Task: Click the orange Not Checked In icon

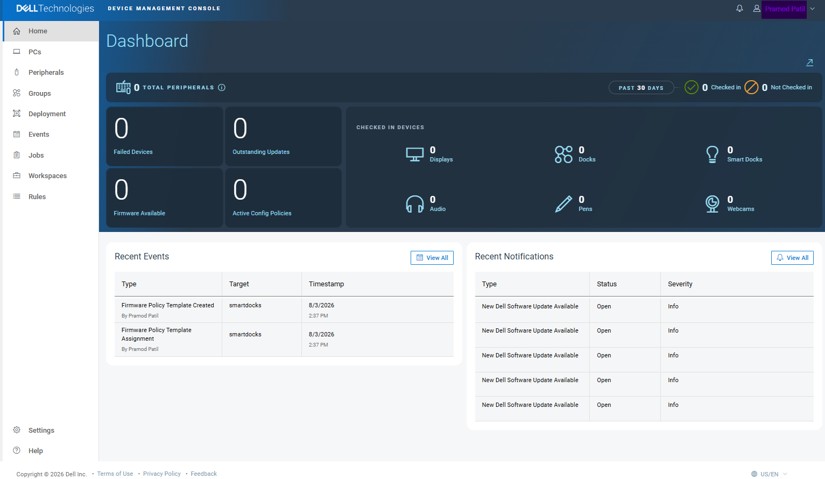Action: point(751,87)
